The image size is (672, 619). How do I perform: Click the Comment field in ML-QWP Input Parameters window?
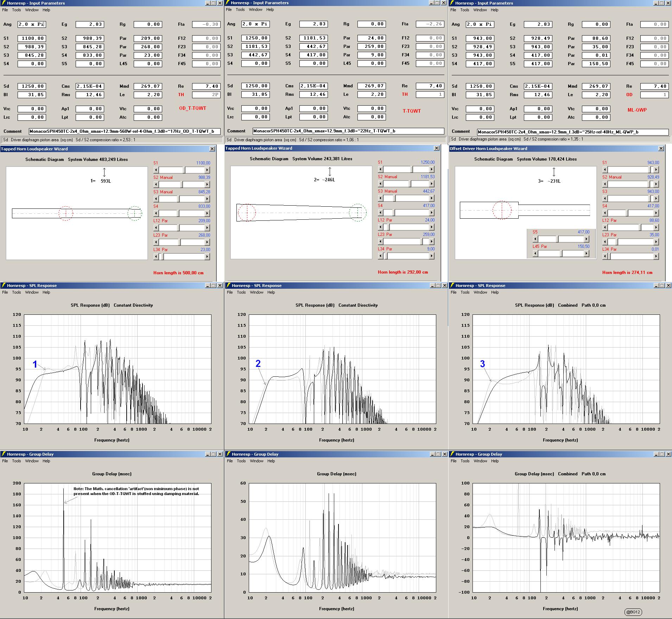coord(573,132)
